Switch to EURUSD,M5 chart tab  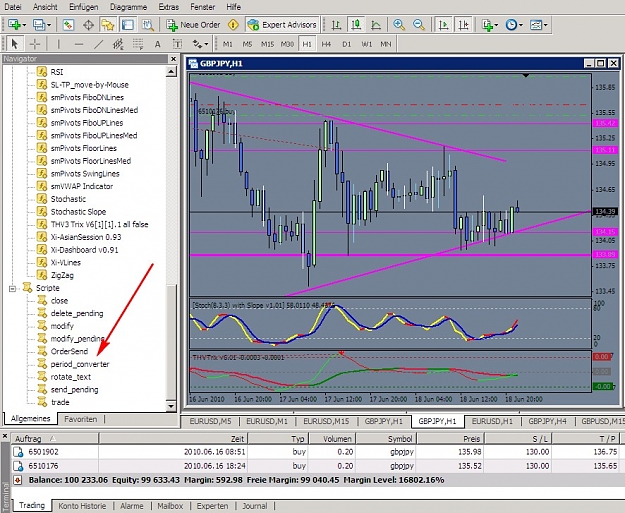pyautogui.click(x=210, y=421)
